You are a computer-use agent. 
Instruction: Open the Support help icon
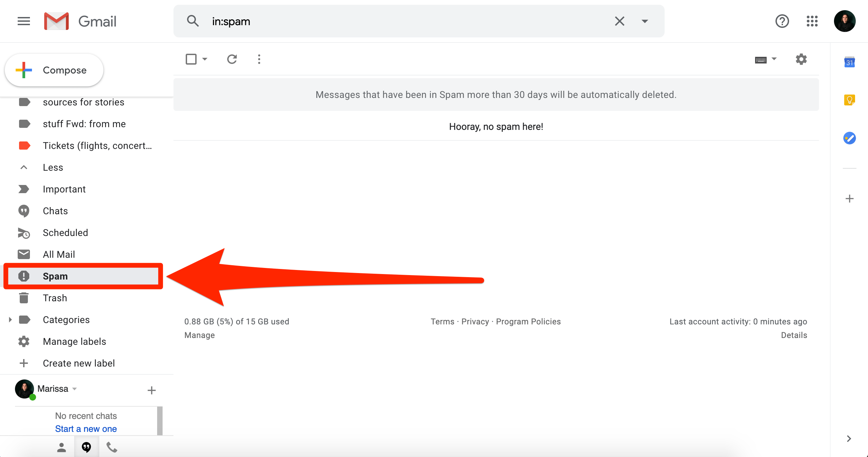[x=782, y=21]
